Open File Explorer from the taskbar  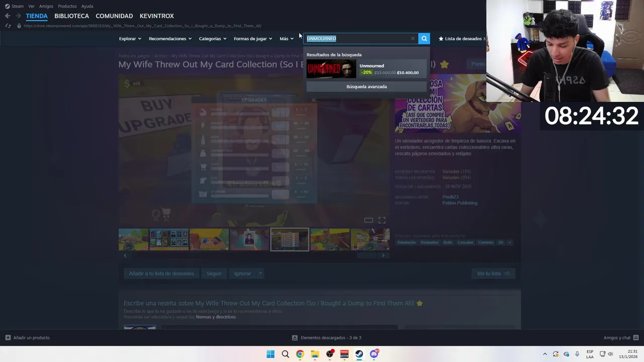pos(315,354)
